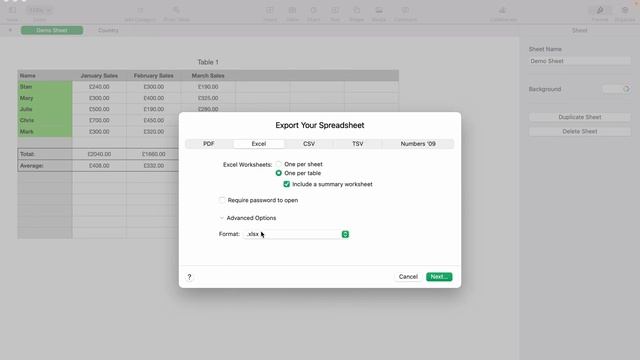Select the Demo Sheet tab

(52, 30)
